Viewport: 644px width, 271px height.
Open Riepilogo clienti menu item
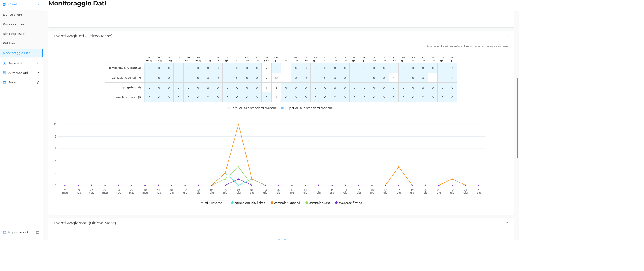[x=21, y=24]
